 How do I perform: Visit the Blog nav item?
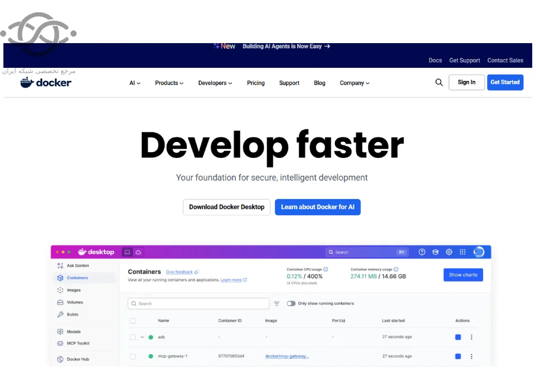pyautogui.click(x=320, y=83)
